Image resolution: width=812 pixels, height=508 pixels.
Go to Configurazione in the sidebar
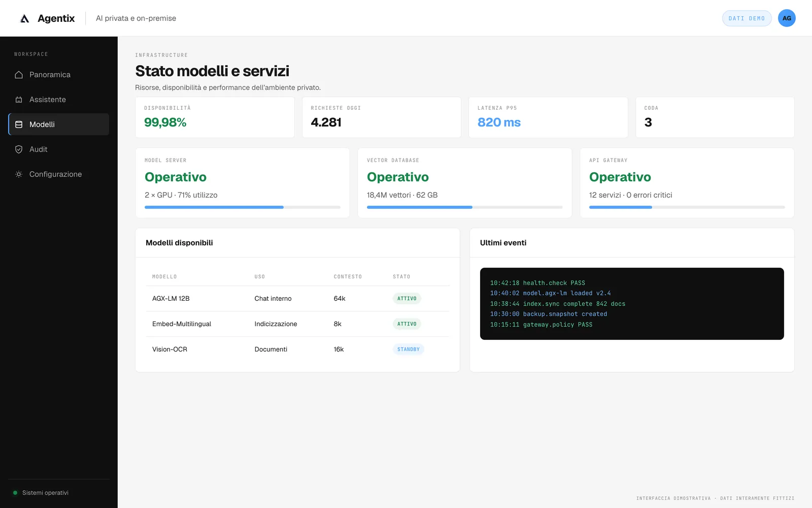point(59,174)
